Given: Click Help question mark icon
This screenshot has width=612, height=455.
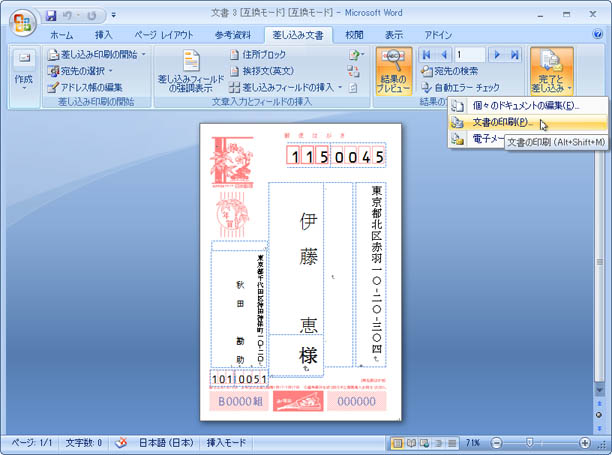Looking at the screenshot, I should coord(597,35).
